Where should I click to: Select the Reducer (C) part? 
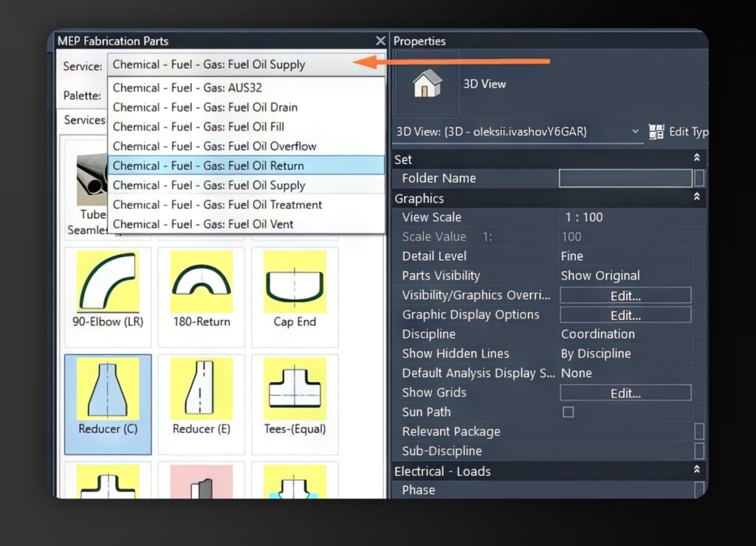pyautogui.click(x=108, y=404)
